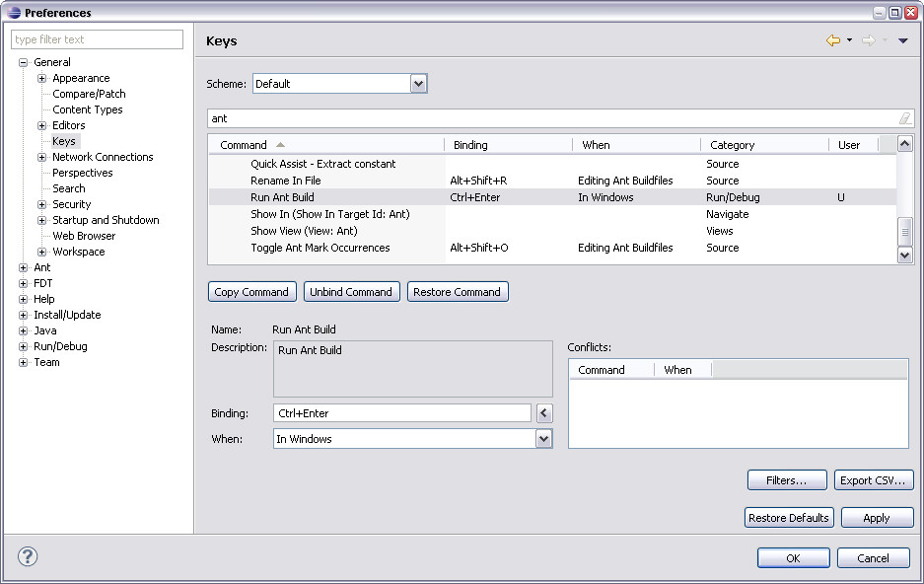Open the back history dropdown arrow
924x584 pixels.
pyautogui.click(x=849, y=40)
